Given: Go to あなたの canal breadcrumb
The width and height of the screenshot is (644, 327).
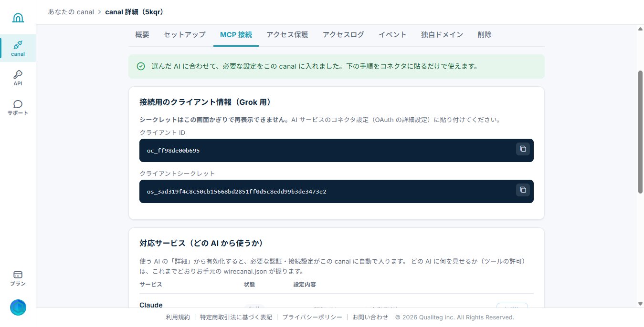Looking at the screenshot, I should (71, 12).
